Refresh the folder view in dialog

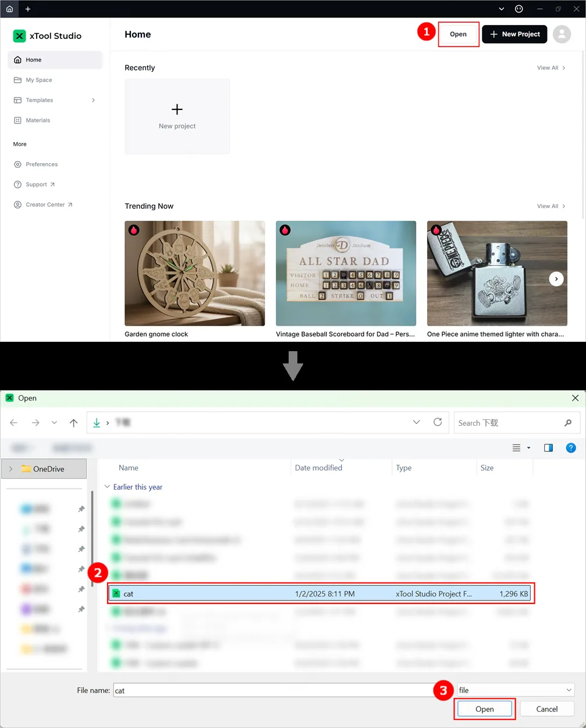(438, 422)
